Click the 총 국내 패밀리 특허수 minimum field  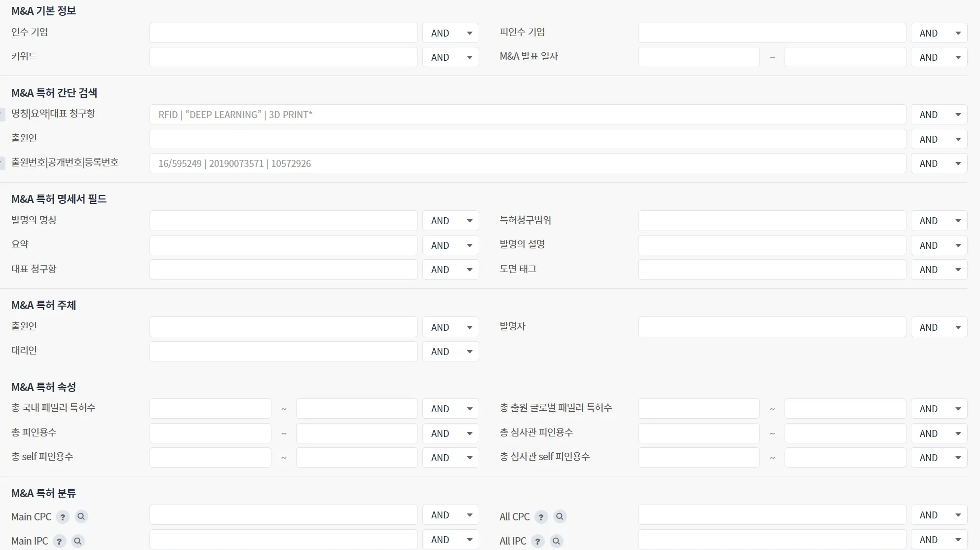[210, 409]
